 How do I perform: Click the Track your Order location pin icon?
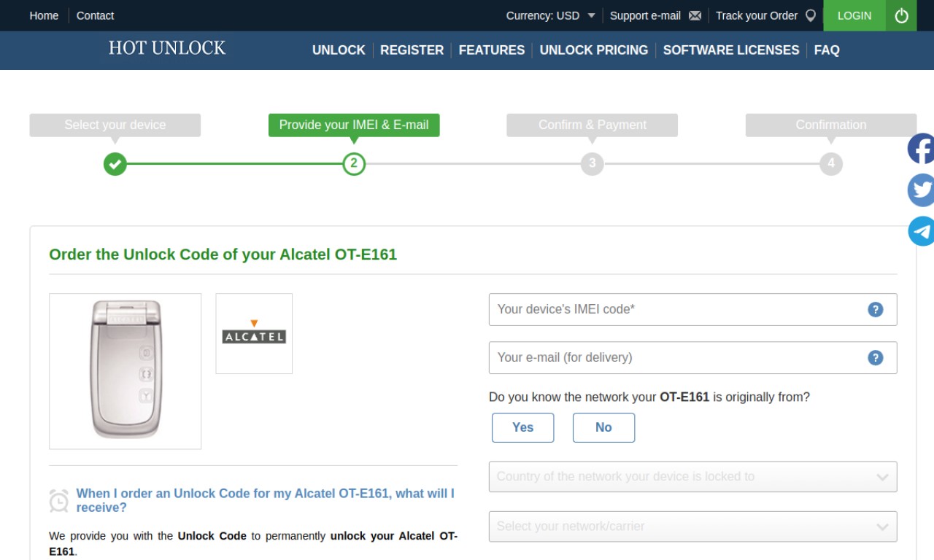(810, 15)
